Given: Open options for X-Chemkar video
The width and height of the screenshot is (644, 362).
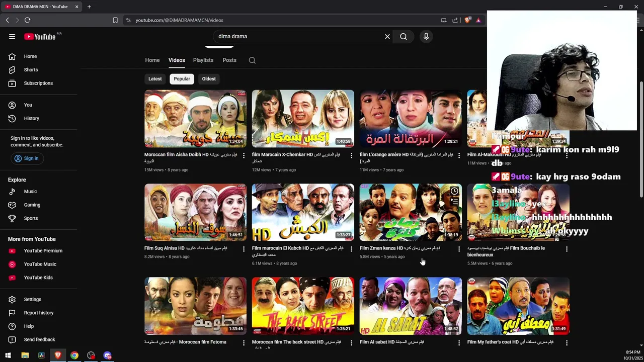Looking at the screenshot, I should pos(351,156).
